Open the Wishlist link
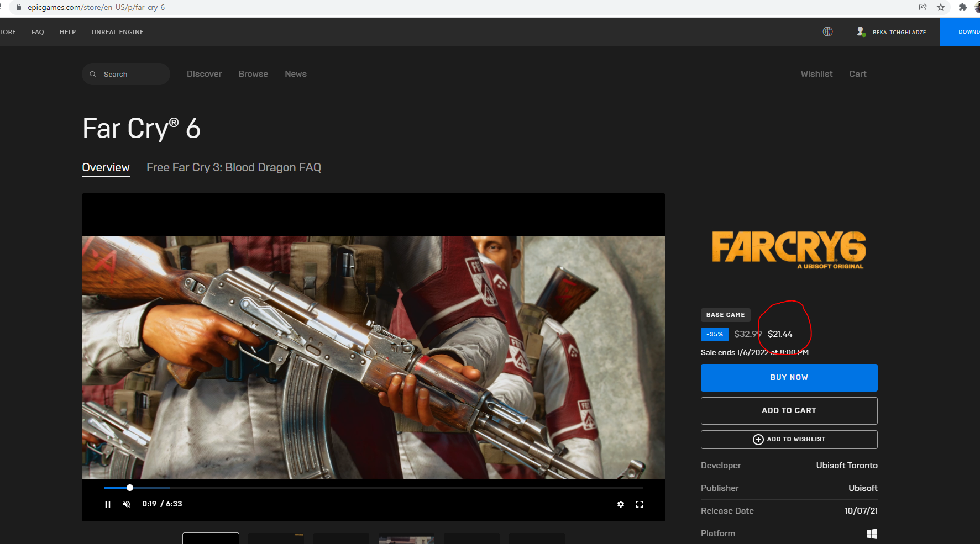 [x=816, y=74]
